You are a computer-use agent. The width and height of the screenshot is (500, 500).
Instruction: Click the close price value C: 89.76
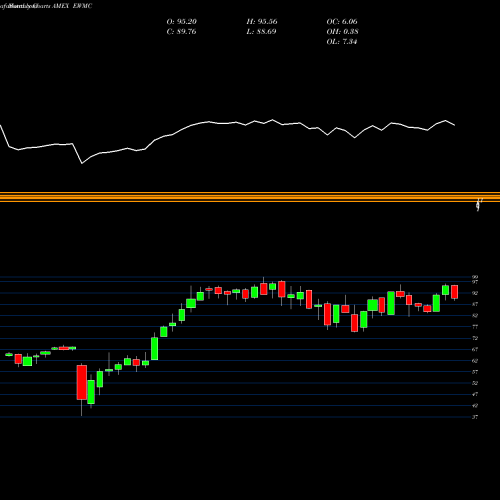[181, 32]
